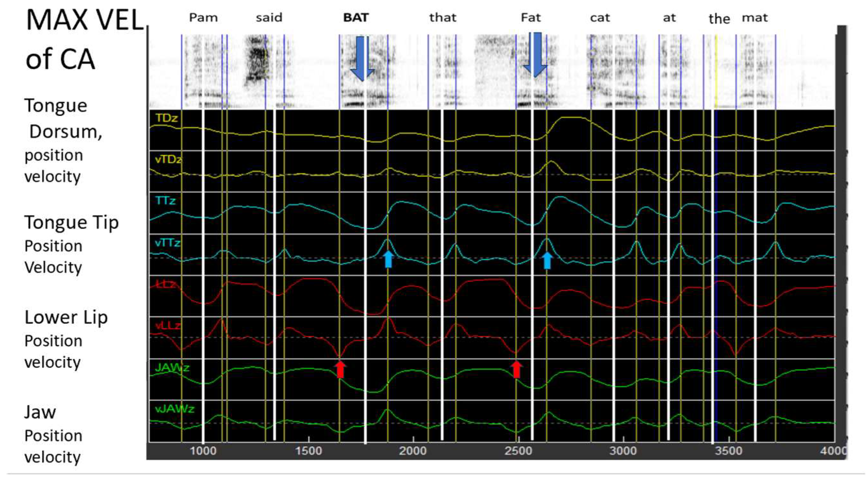Select the vTTz track label
Screen dimensions: 868x482
[x=168, y=243]
